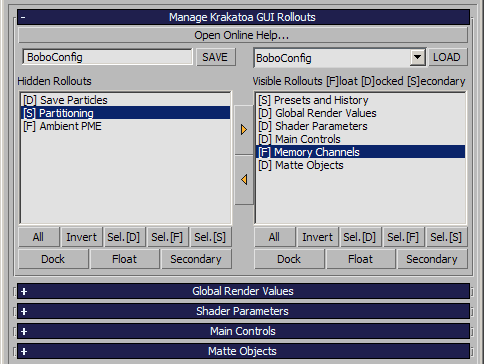The height and width of the screenshot is (364, 484).
Task: Expand the Global Render Values rollout
Action: [243, 291]
